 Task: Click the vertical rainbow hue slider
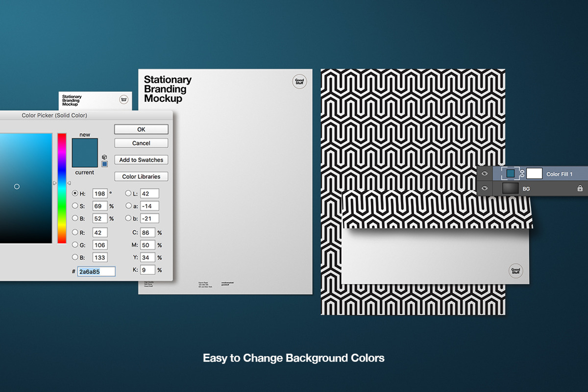[x=62, y=188]
